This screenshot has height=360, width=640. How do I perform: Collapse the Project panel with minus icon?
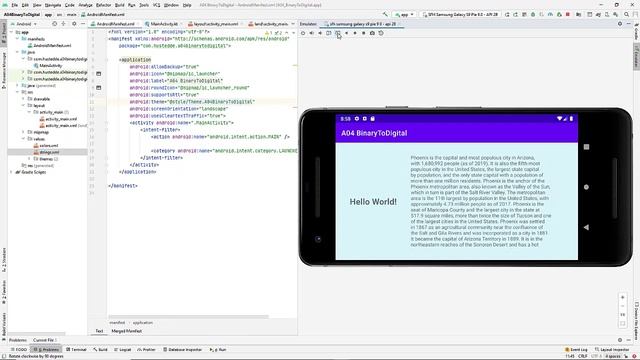tap(83, 24)
